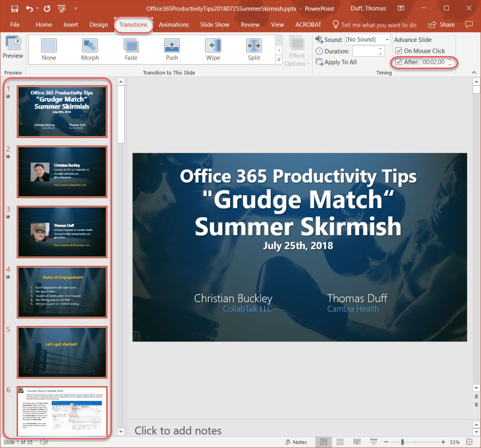Click the Preview transition button
The width and height of the screenshot is (481, 448).
[x=13, y=46]
